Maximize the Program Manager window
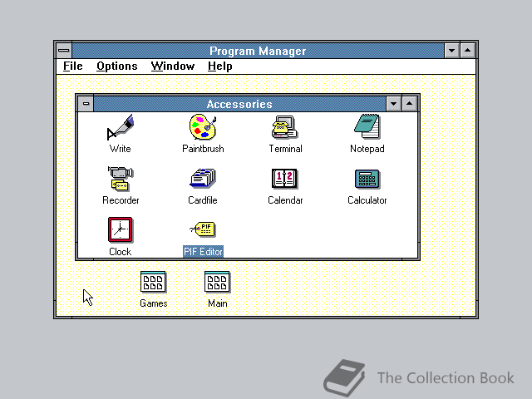Screen dimensions: 532x399 [467, 51]
